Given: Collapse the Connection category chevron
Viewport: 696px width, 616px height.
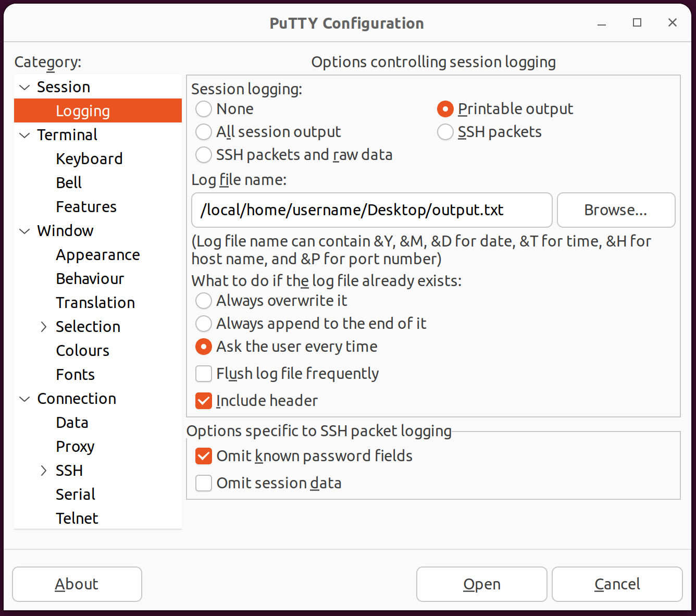Looking at the screenshot, I should [24, 399].
